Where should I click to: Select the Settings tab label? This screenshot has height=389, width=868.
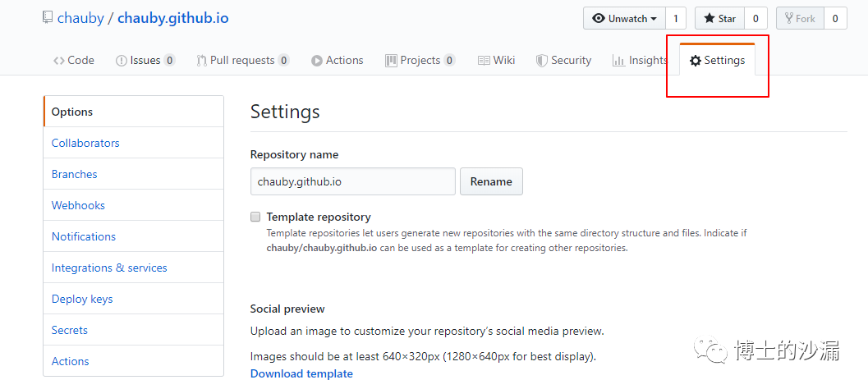pyautogui.click(x=724, y=60)
